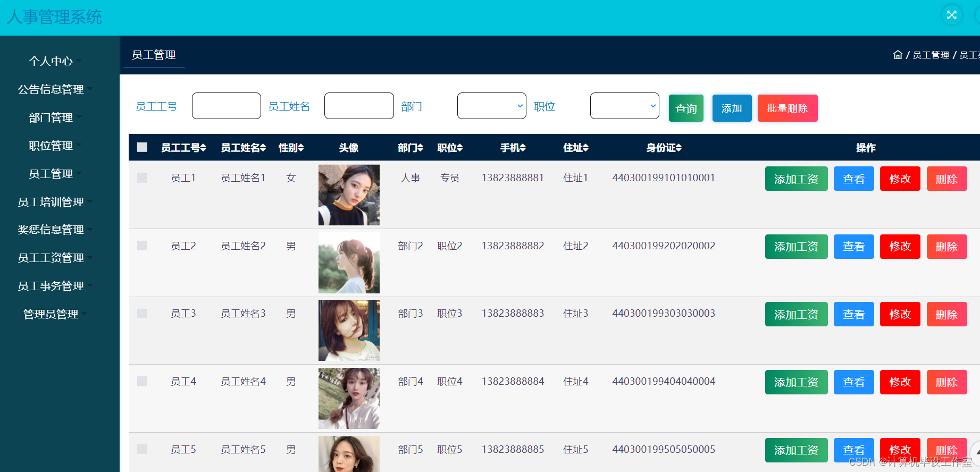Screen dimensions: 980x472
Task: Check the checkbox for 员工3 row
Action: coord(142,313)
